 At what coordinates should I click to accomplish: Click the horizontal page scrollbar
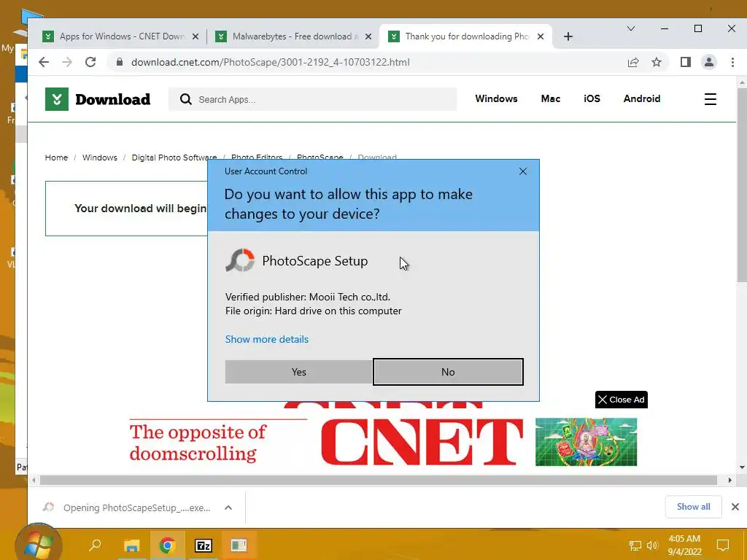click(379, 480)
